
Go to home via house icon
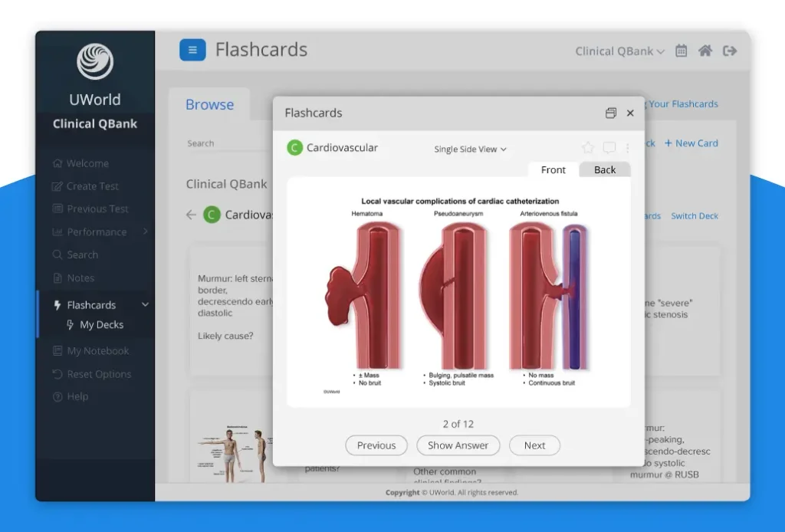click(x=705, y=51)
